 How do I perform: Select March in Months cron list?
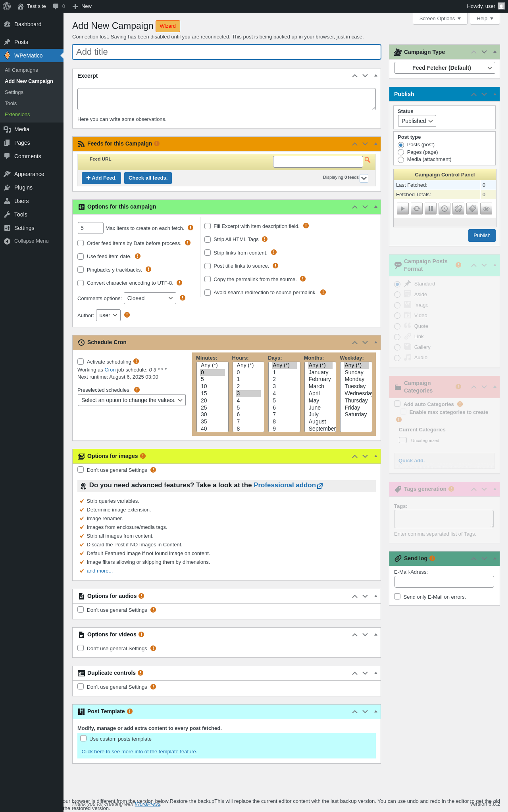[320, 386]
